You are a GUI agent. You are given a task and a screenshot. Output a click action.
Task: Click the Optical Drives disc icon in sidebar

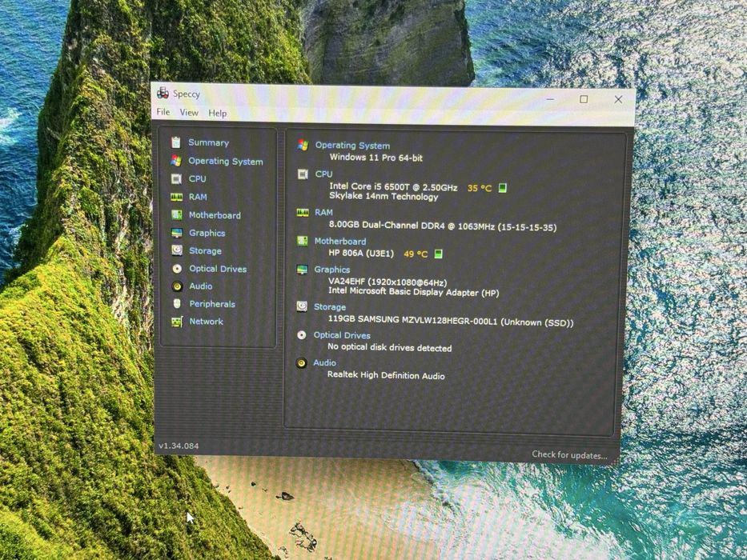tap(177, 269)
